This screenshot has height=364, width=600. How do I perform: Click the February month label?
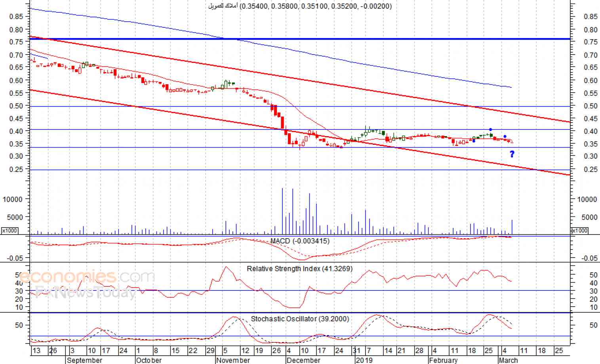click(x=444, y=360)
